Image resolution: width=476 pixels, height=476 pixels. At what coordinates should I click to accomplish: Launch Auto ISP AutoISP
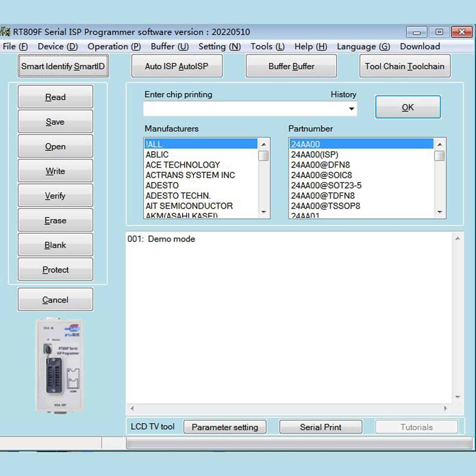[177, 66]
